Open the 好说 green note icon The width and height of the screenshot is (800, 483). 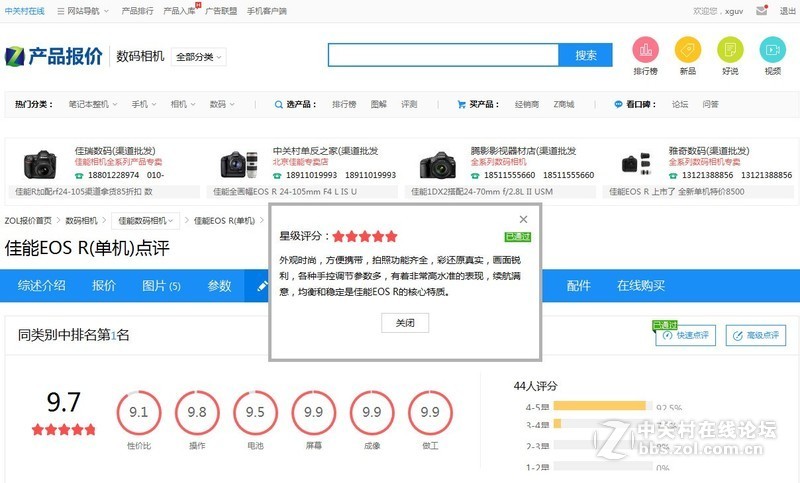pos(730,50)
